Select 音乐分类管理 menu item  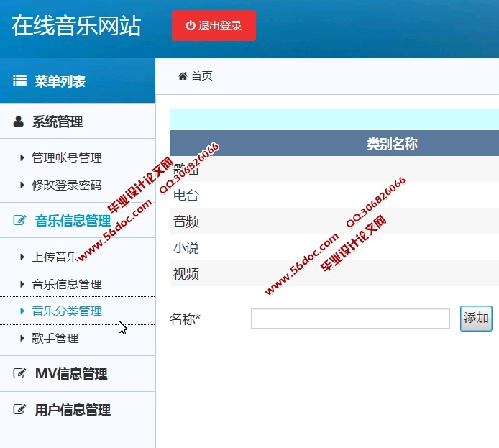coord(67,311)
